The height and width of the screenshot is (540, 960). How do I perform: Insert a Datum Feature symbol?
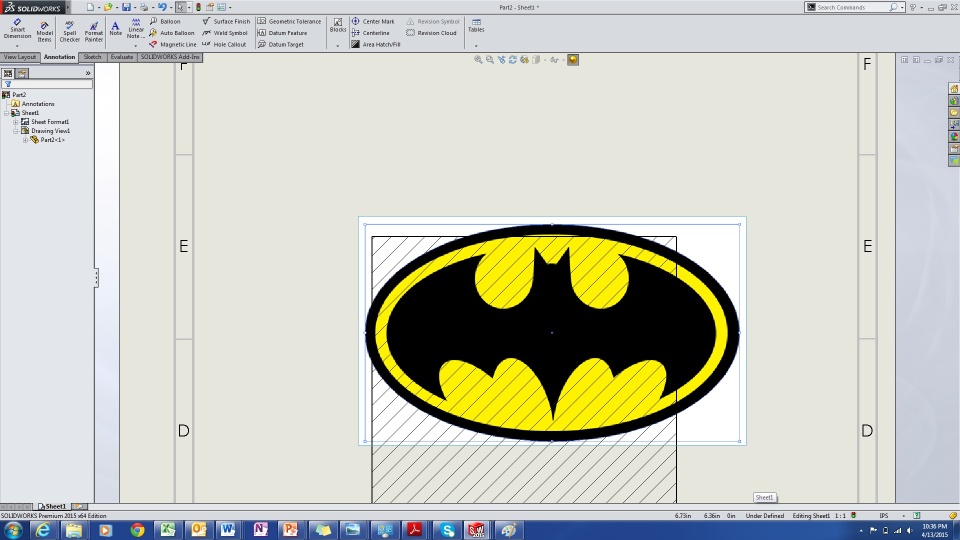282,33
